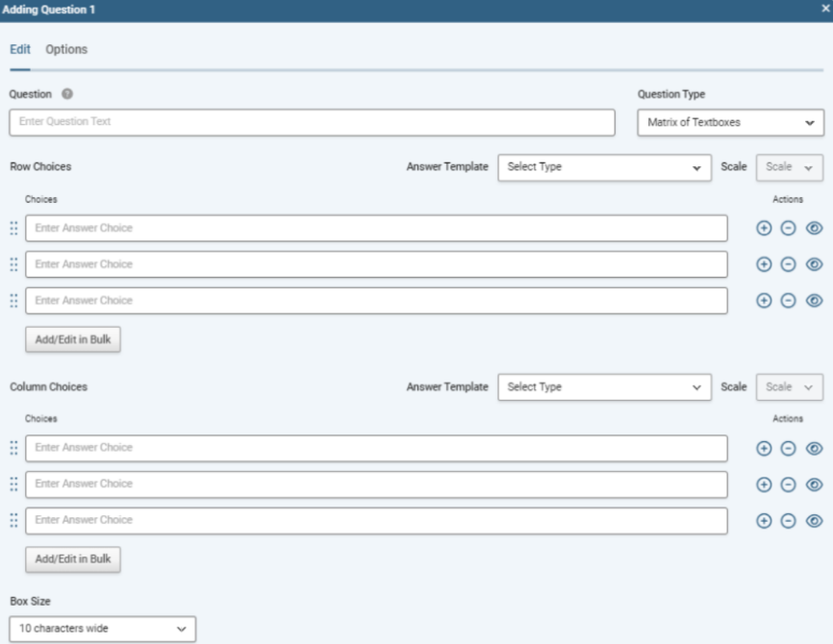Click Add/Edit in Bulk under Row Choices

point(73,339)
